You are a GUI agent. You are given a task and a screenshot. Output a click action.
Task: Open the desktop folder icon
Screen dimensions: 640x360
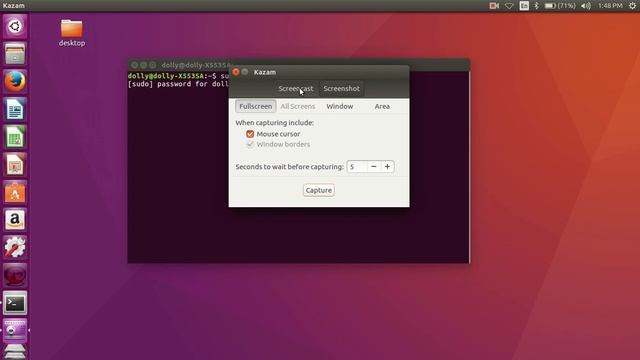click(x=72, y=33)
